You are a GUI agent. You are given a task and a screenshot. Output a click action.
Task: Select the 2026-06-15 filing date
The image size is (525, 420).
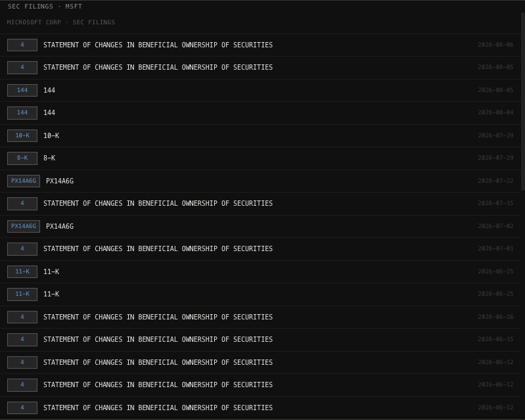(x=495, y=339)
